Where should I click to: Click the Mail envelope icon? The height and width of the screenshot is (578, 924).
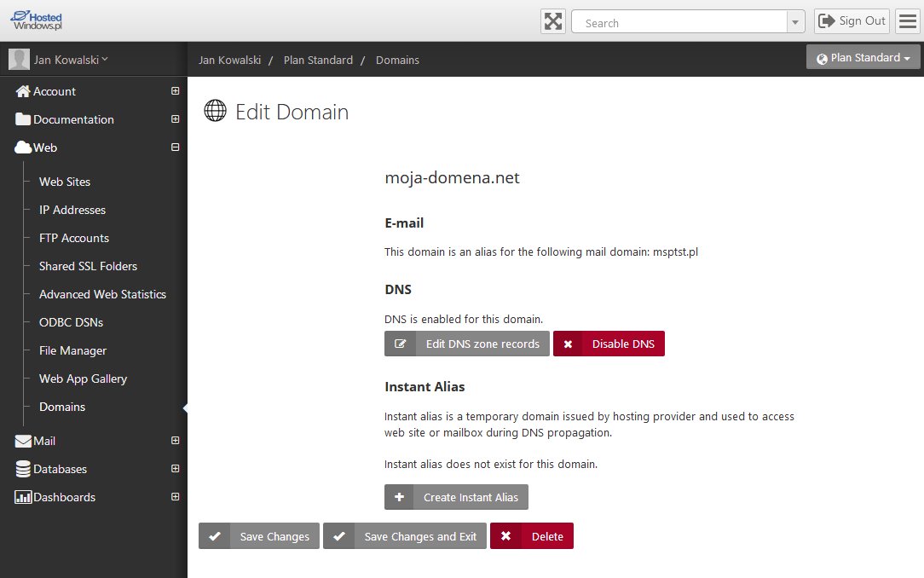(x=23, y=441)
